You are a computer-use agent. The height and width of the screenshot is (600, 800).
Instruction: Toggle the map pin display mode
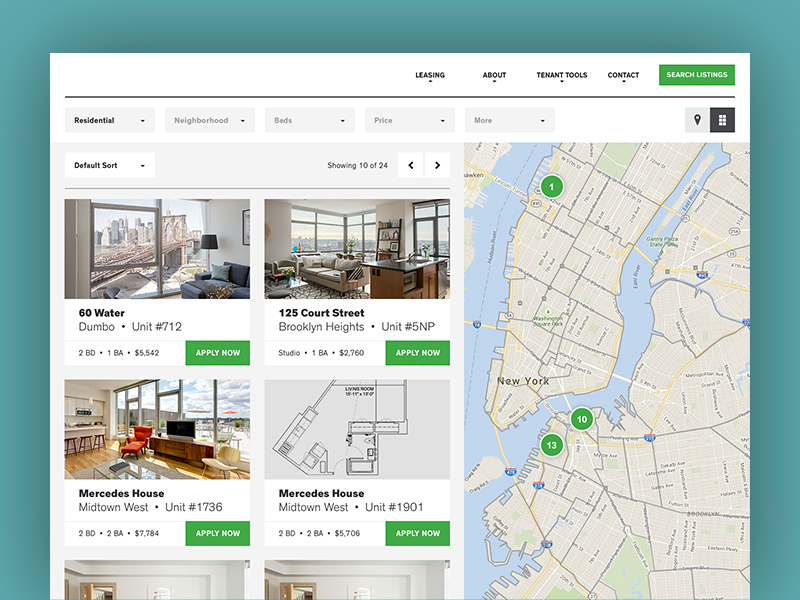click(698, 119)
